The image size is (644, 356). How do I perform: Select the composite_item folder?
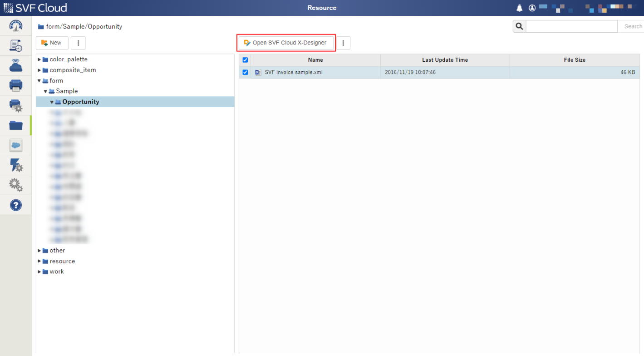[x=73, y=70]
